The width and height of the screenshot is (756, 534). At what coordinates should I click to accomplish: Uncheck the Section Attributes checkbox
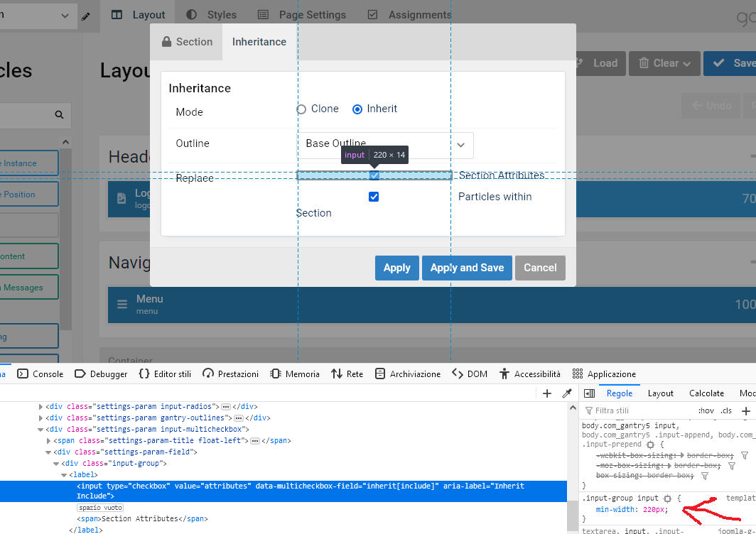point(374,175)
